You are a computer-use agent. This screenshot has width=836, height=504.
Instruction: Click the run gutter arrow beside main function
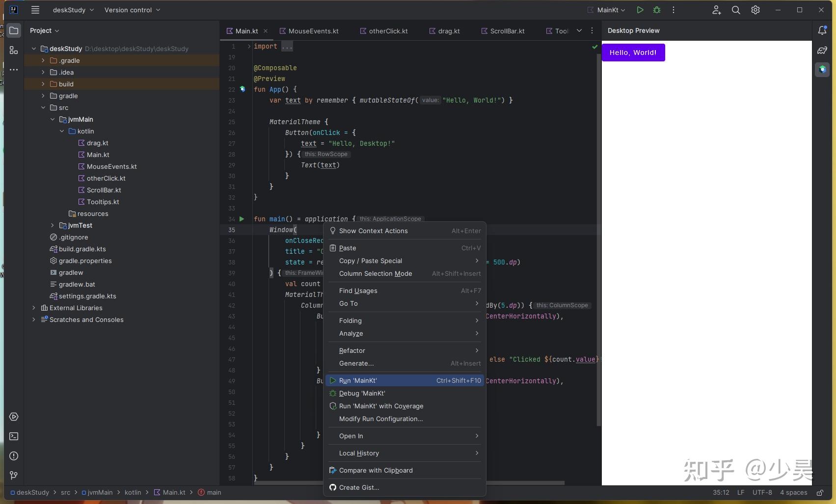[x=242, y=219]
